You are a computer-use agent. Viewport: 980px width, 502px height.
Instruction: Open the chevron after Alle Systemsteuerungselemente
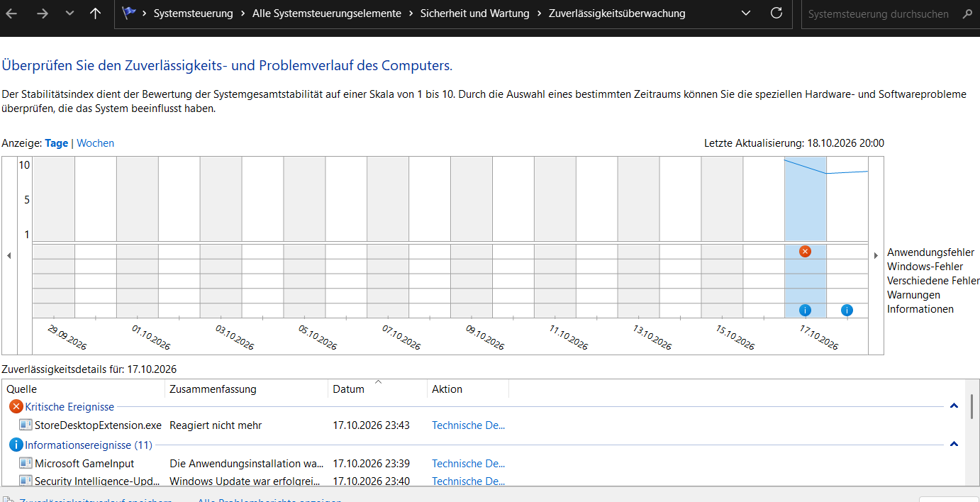(x=411, y=13)
